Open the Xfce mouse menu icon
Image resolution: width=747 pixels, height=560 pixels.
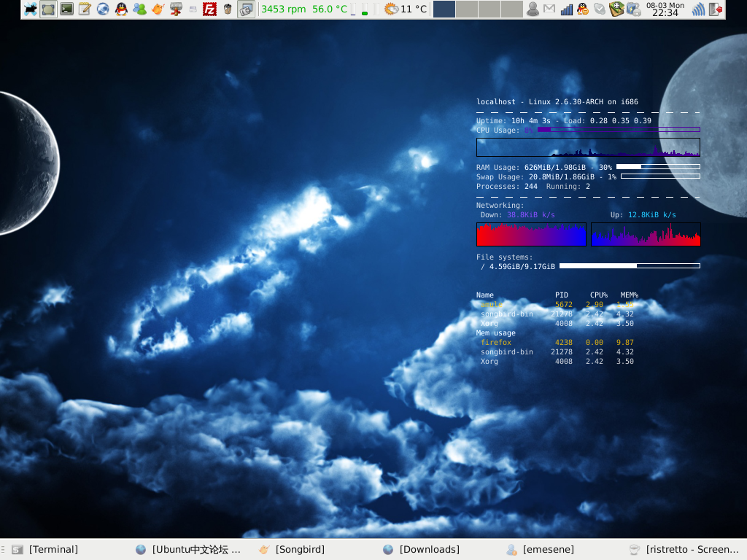(31, 9)
